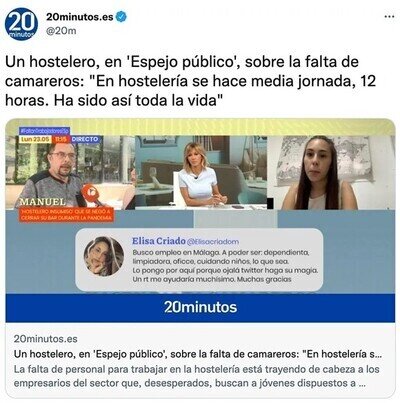This screenshot has height=403, width=400.
Task: Open the 20minutos round profile avatar
Action: coord(22,24)
